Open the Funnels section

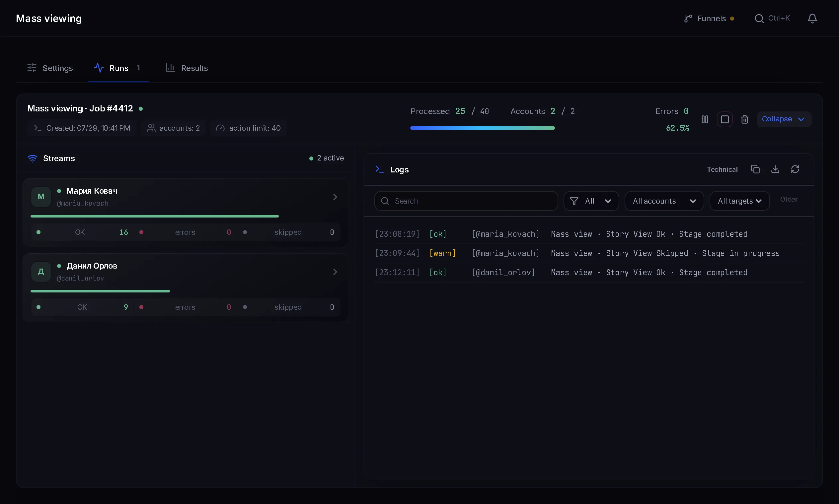[709, 18]
